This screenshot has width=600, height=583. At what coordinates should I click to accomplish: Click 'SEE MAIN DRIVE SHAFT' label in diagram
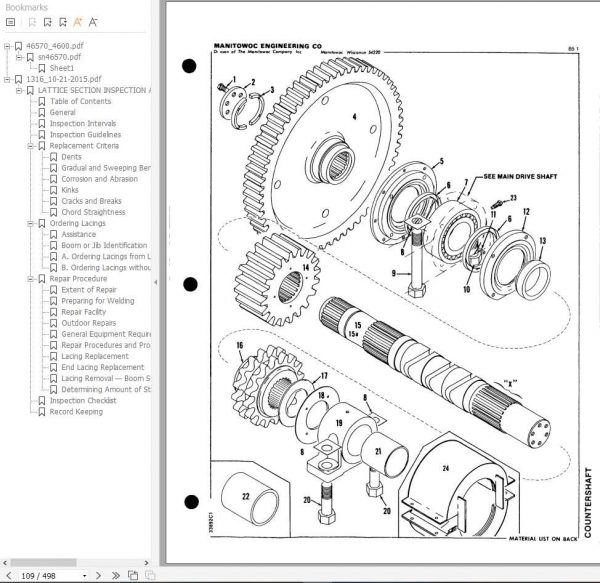tap(520, 177)
